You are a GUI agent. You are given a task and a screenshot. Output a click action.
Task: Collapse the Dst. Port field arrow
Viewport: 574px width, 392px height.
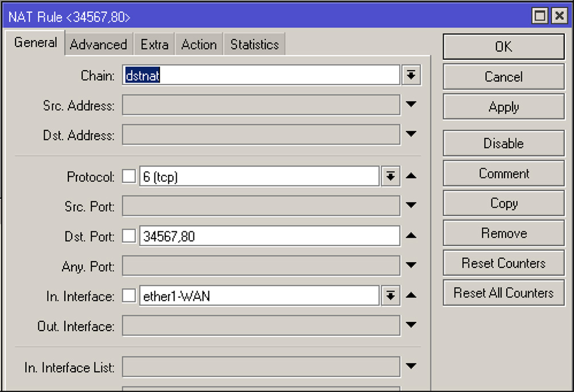point(410,236)
